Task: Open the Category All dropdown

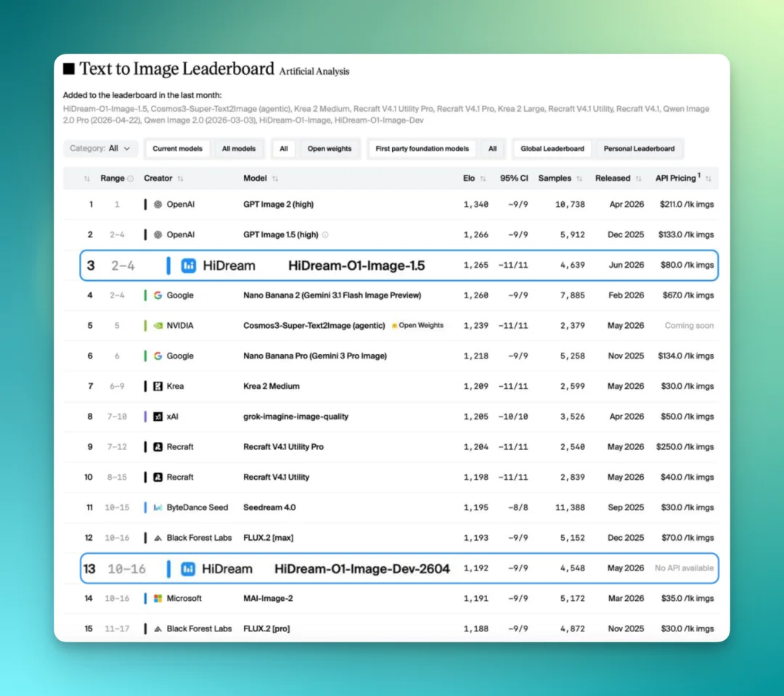Action: click(100, 149)
